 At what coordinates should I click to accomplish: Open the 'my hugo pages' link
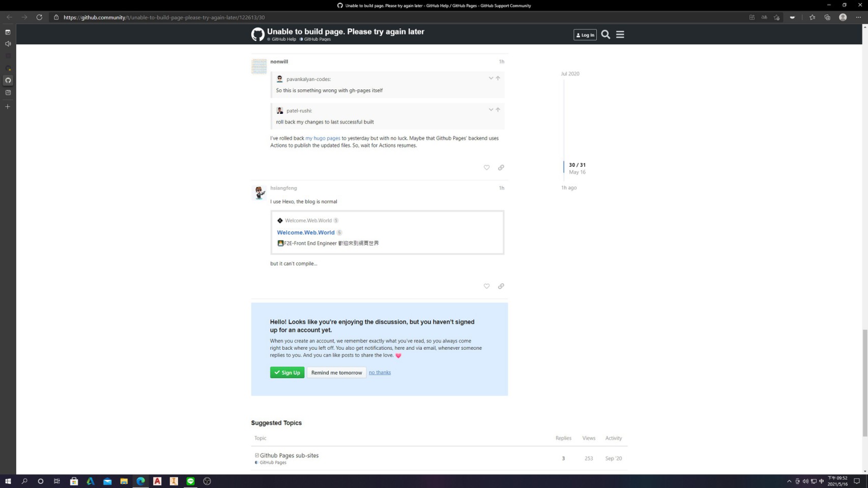pos(323,138)
